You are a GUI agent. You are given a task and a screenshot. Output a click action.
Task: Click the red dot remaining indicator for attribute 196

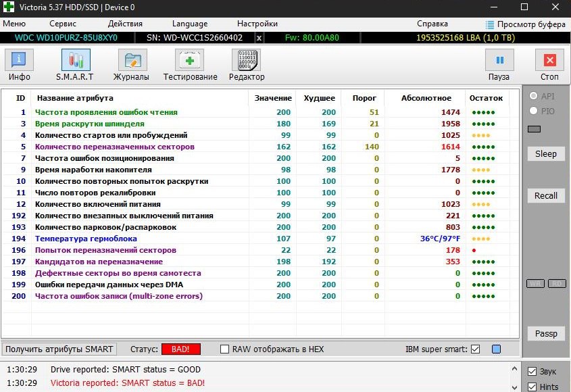[474, 250]
